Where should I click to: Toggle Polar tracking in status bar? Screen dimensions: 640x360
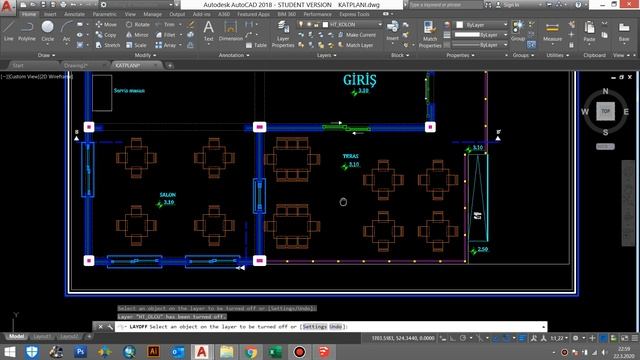(x=463, y=338)
